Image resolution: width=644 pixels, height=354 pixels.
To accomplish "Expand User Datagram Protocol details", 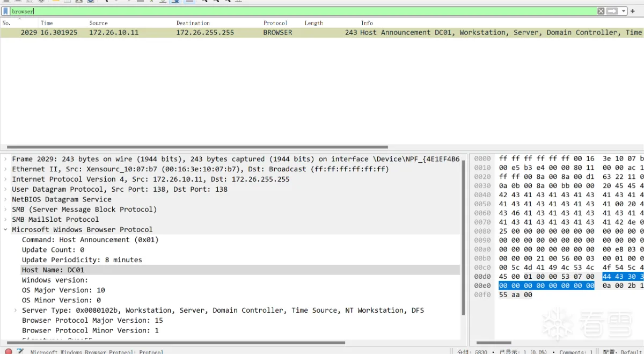I will click(5, 189).
